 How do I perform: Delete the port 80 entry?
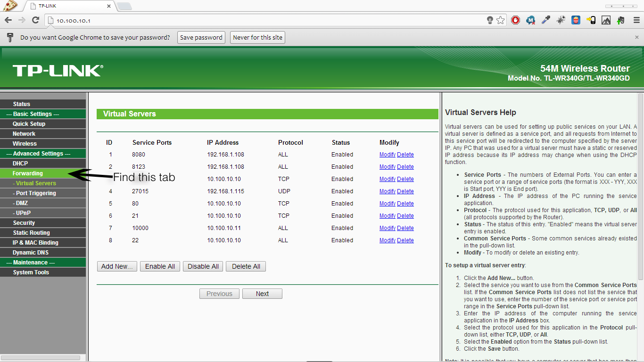click(x=405, y=204)
